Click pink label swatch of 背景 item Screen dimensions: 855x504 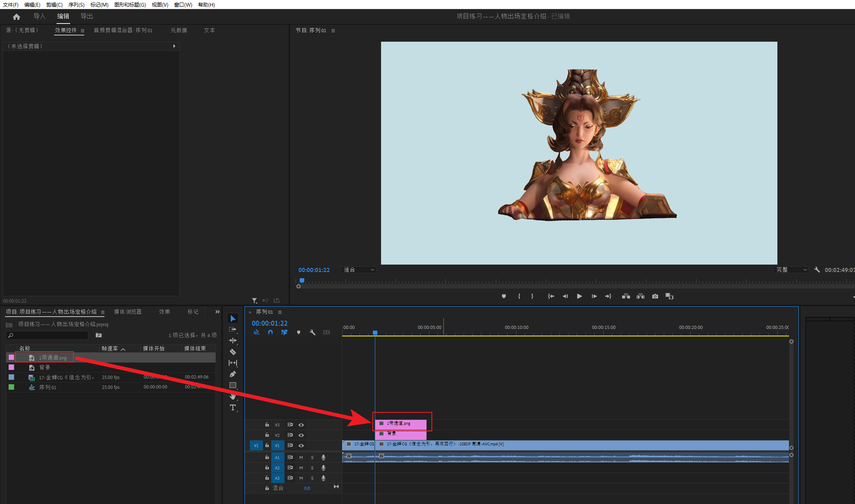coord(11,367)
